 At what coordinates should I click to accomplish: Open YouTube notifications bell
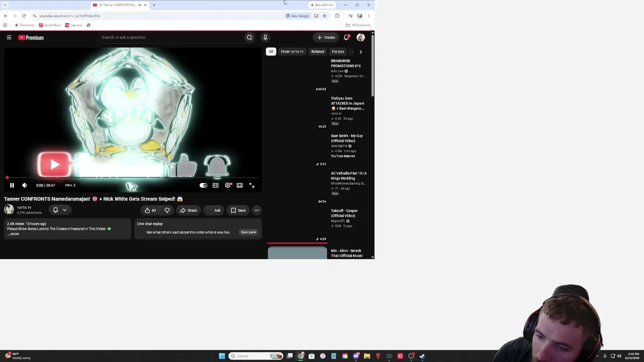coord(346,37)
